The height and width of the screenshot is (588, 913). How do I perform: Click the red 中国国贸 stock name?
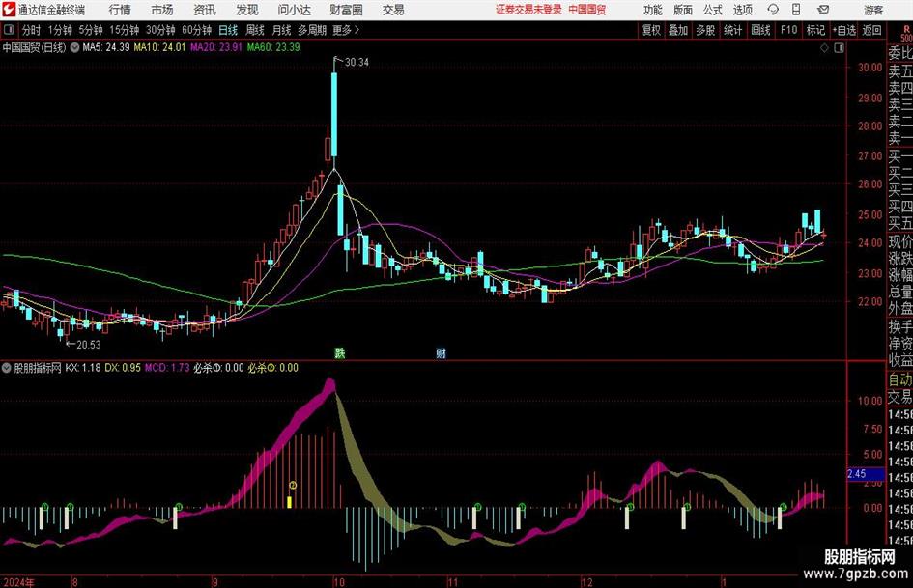click(x=587, y=10)
